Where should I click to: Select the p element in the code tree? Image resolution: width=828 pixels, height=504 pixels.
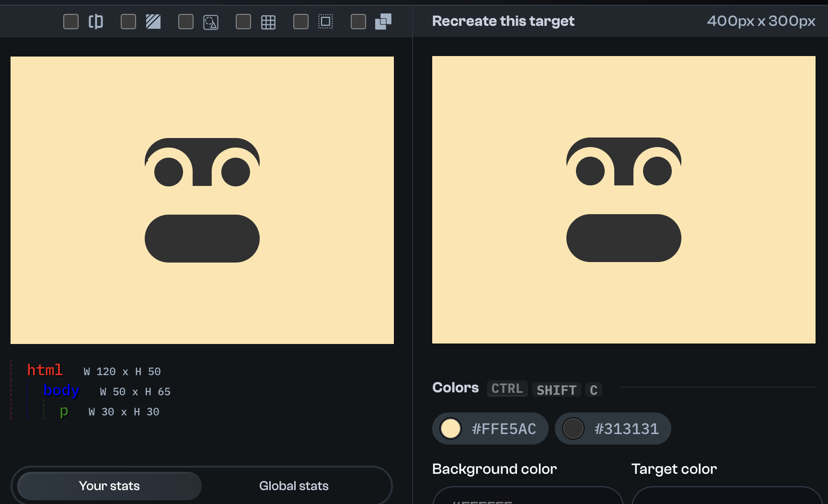click(64, 411)
